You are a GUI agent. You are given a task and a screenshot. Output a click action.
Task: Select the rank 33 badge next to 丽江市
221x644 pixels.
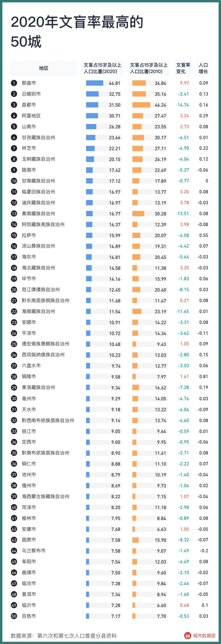pos(14,432)
